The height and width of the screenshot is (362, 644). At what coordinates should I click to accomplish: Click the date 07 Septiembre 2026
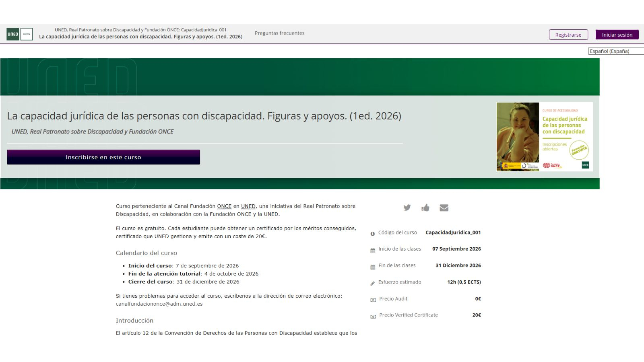pyautogui.click(x=456, y=249)
